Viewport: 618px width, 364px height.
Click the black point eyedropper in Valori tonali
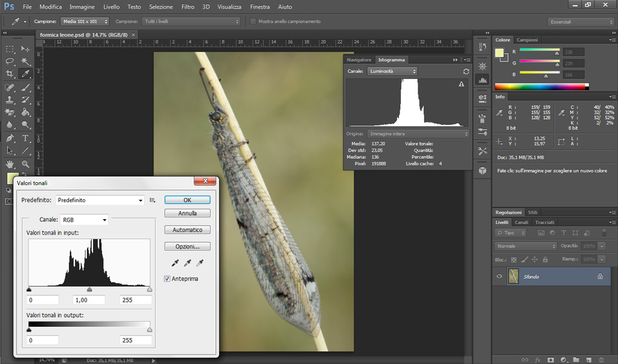(x=176, y=263)
